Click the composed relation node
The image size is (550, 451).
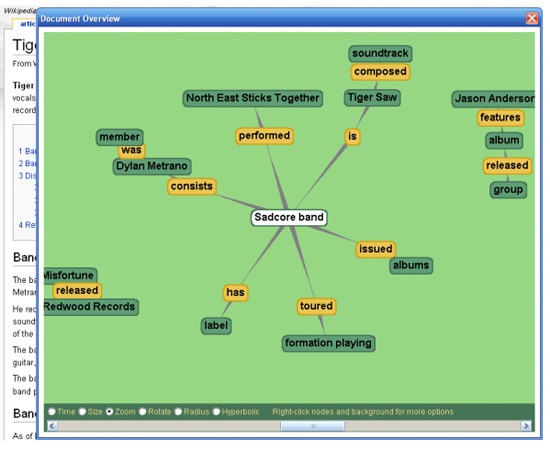tap(380, 72)
